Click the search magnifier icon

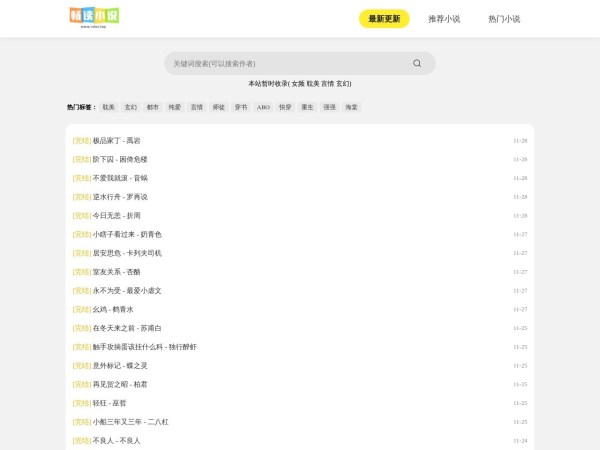point(417,63)
